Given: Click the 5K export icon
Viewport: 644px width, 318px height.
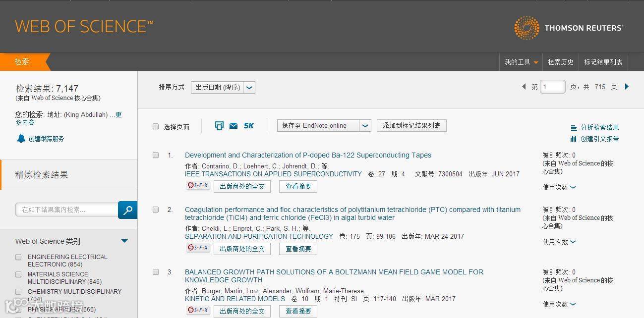Looking at the screenshot, I should pyautogui.click(x=248, y=126).
